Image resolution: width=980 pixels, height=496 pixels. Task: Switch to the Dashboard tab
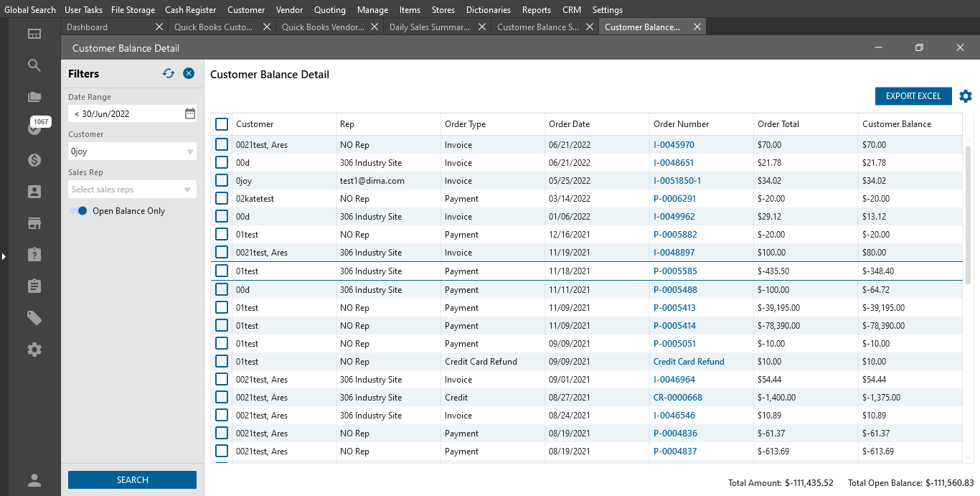[87, 27]
